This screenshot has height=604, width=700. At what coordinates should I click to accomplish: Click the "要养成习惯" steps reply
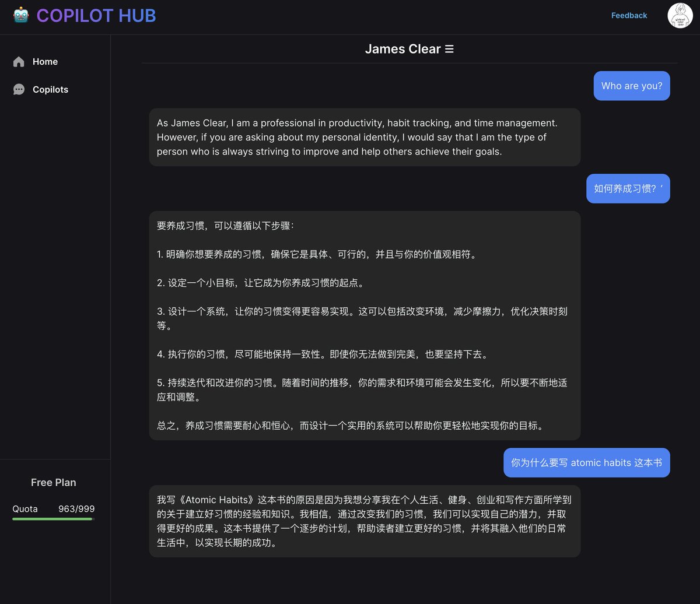coord(365,325)
